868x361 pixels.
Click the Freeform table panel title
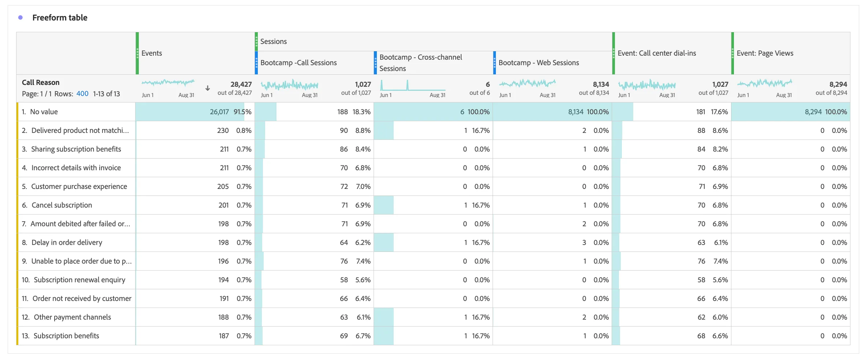(60, 18)
